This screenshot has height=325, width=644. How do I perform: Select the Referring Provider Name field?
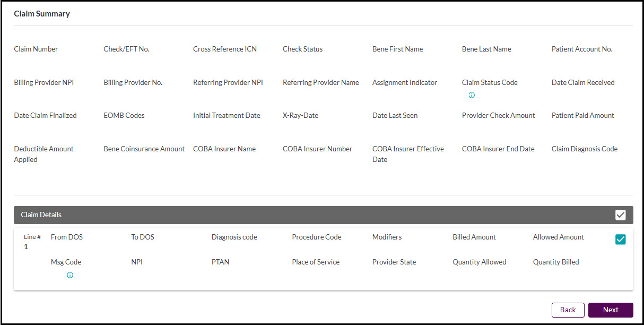(320, 82)
